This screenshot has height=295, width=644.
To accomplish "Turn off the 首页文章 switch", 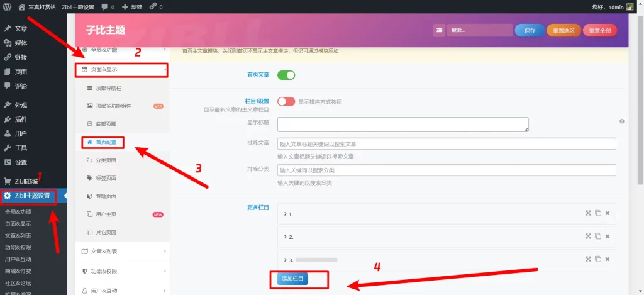I will (x=286, y=75).
